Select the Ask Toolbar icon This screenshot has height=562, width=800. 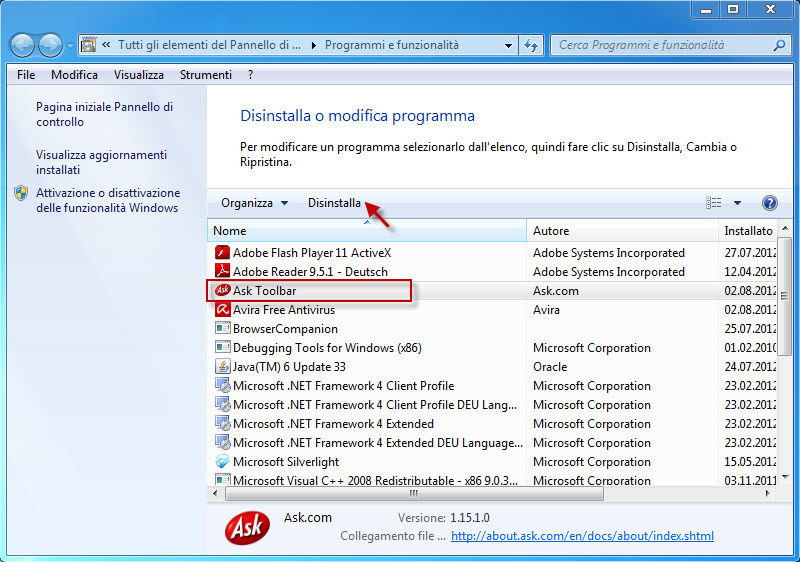pos(222,290)
